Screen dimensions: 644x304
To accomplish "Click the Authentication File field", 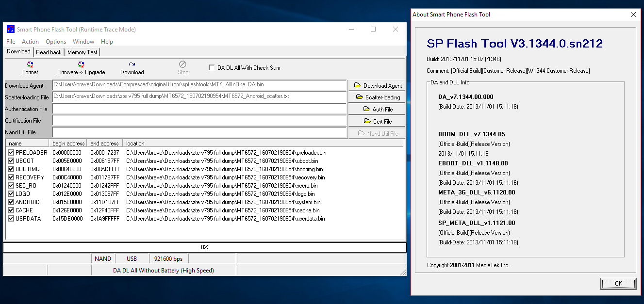I will (x=199, y=109).
